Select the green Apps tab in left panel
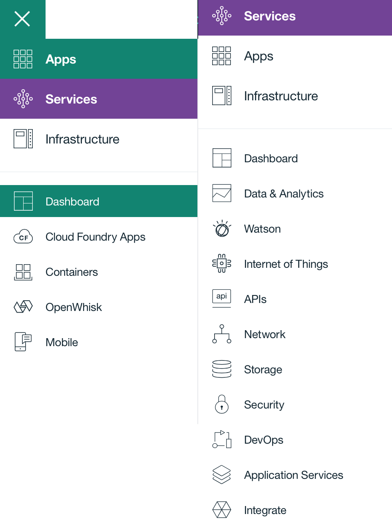 (99, 59)
